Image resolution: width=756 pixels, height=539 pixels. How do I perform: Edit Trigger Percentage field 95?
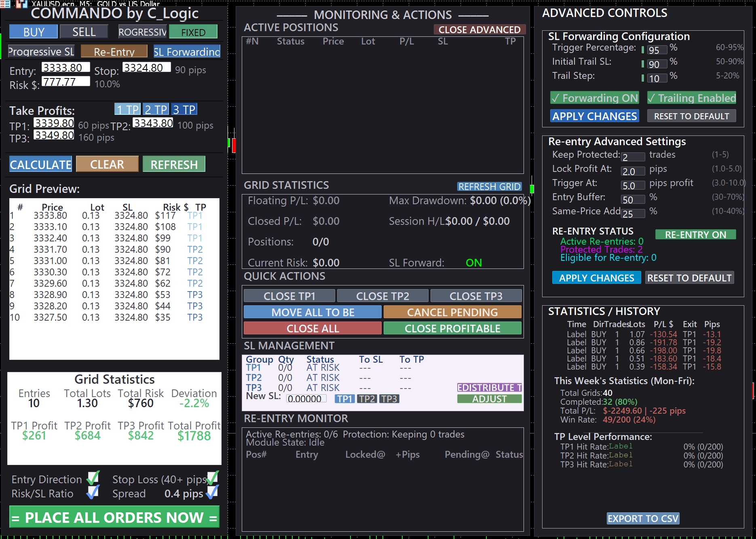click(657, 50)
